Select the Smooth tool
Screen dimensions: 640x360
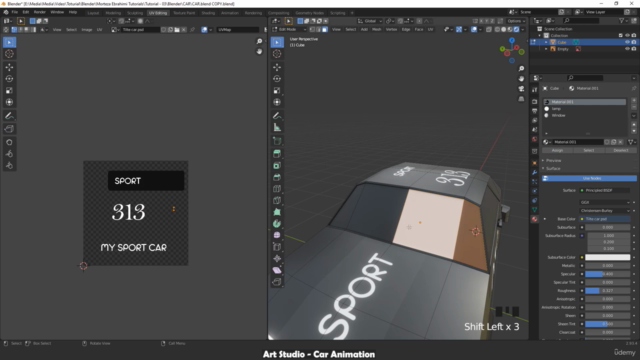coord(277,235)
